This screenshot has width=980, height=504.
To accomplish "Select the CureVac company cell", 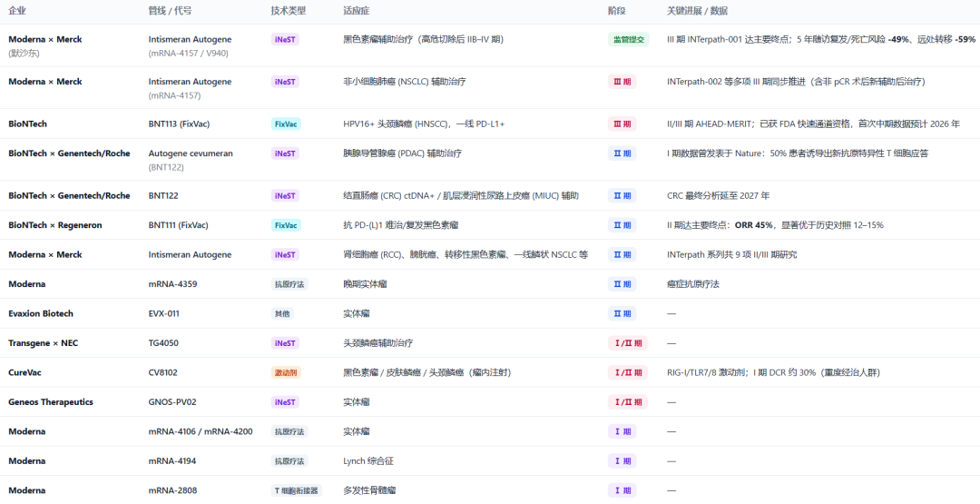I will tap(25, 372).
